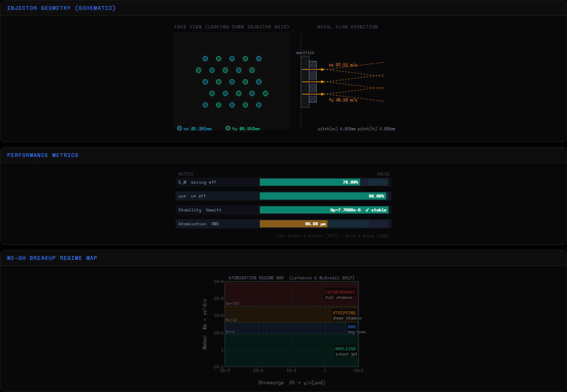Screen dimensions: 567x392
Task: Click the 10+4 y-axis tick label
Action: (x=219, y=281)
